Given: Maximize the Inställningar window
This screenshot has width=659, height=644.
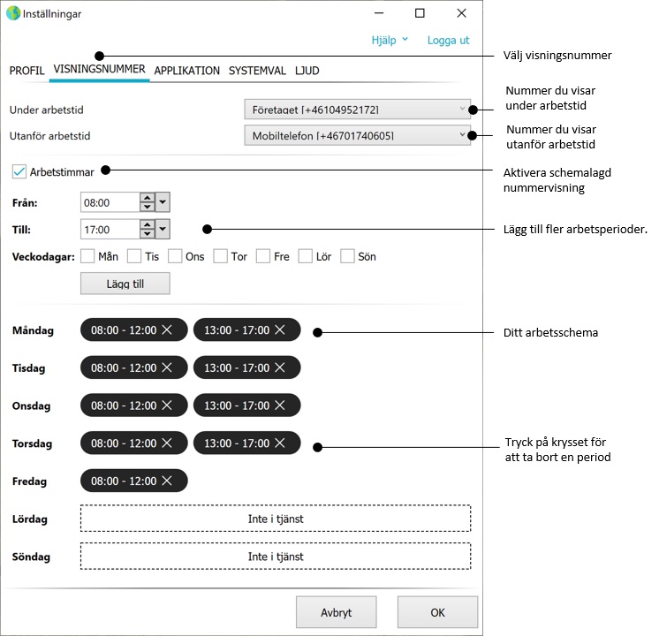Looking at the screenshot, I should [x=420, y=13].
